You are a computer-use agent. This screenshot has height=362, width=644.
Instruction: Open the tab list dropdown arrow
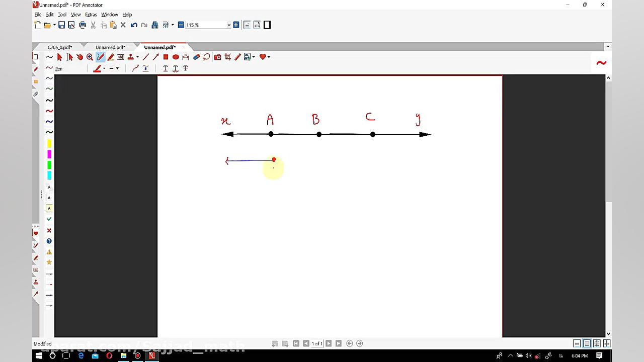pyautogui.click(x=608, y=47)
